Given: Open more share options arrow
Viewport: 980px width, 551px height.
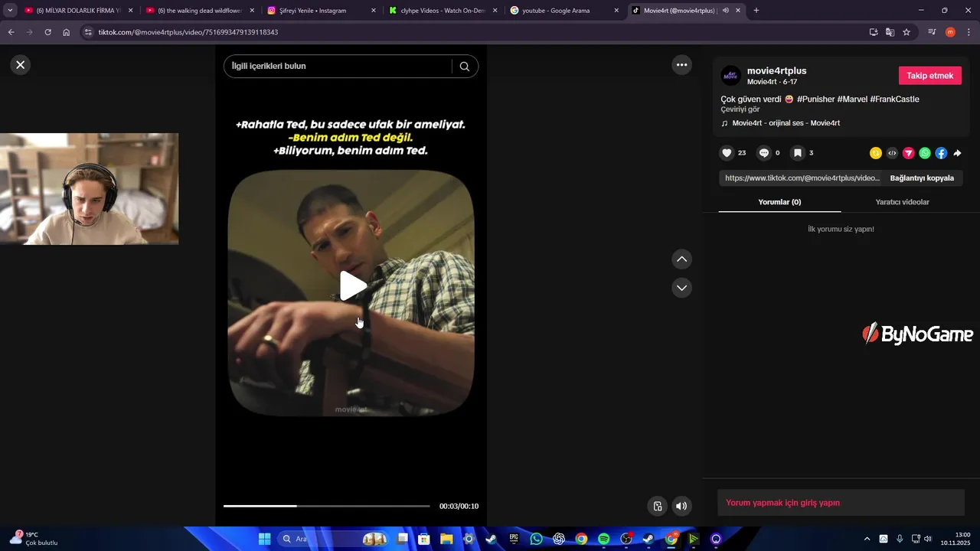Looking at the screenshot, I should [x=957, y=153].
